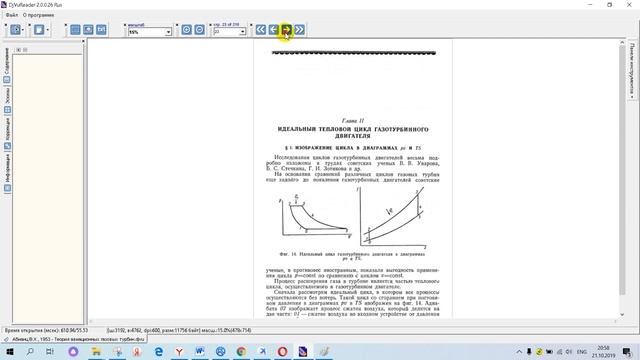Click the page-sheet toolbar icon
Screen dimensions: 640x360
[x=39, y=30]
